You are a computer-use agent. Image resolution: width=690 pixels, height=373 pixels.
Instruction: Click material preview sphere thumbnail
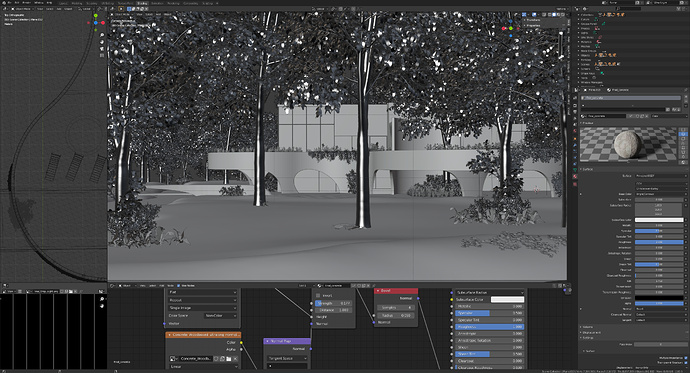pyautogui.click(x=628, y=144)
